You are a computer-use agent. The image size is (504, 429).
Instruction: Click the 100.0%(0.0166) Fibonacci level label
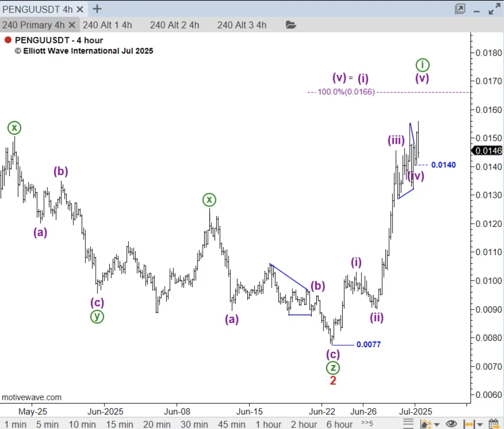pos(346,92)
